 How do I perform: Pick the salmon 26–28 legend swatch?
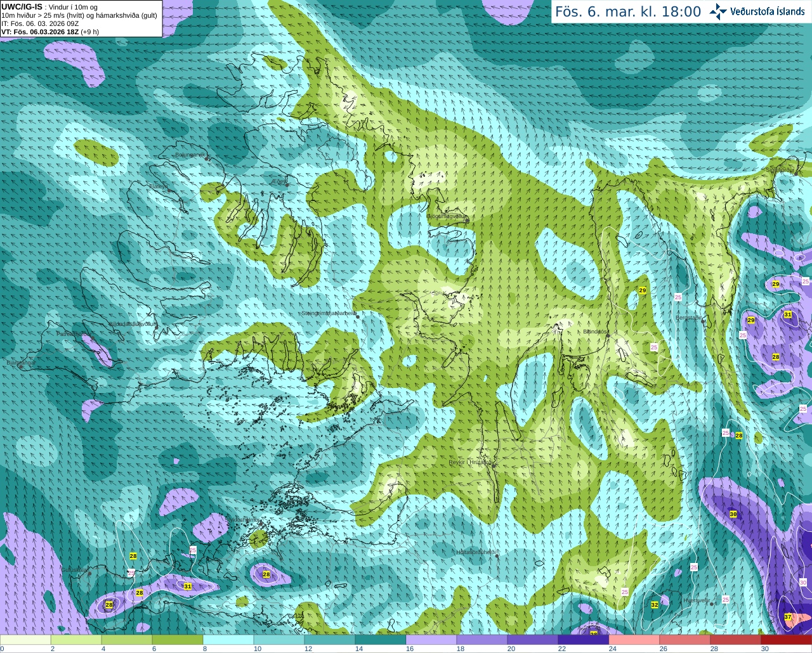tap(685, 640)
